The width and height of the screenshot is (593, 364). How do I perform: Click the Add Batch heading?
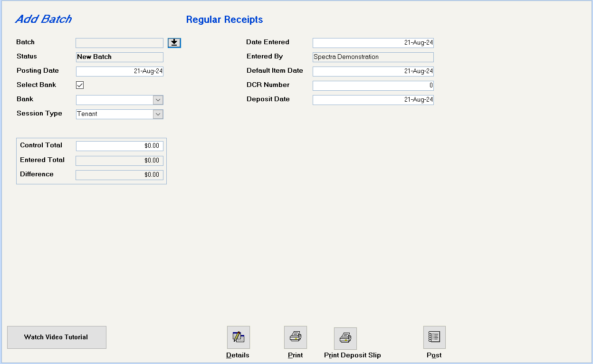44,19
